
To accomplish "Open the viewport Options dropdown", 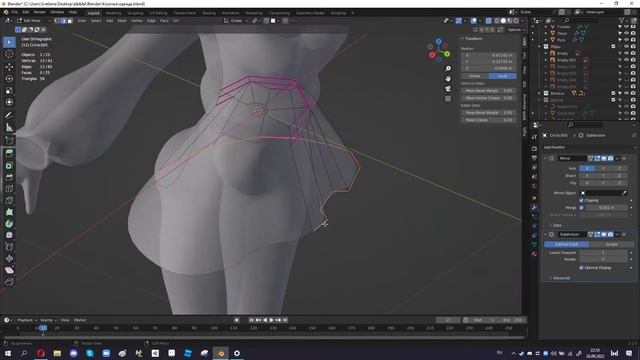I will coord(515,30).
